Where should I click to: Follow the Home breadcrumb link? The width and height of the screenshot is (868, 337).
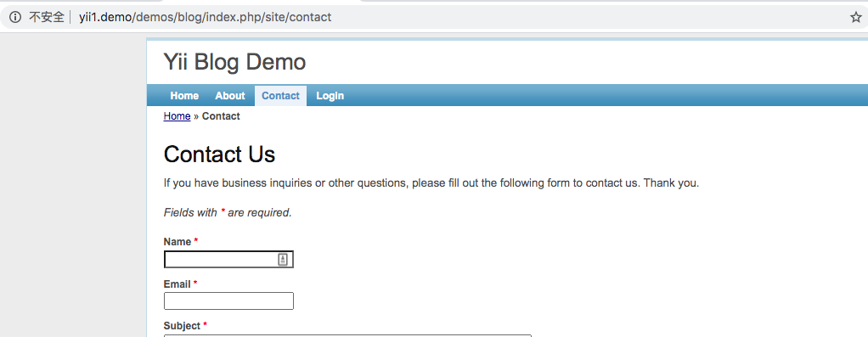178,116
